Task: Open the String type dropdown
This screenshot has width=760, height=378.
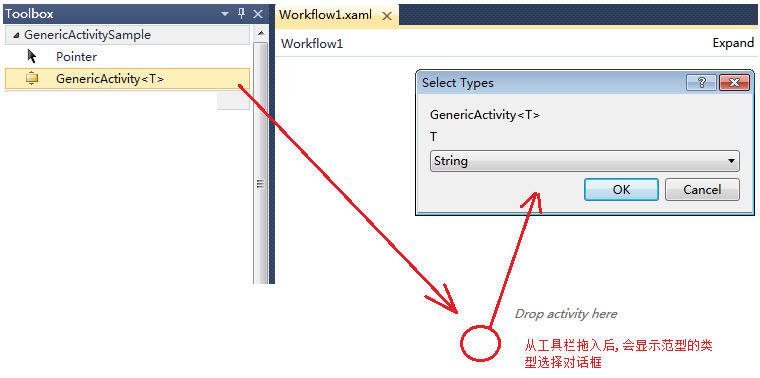Action: (x=585, y=161)
